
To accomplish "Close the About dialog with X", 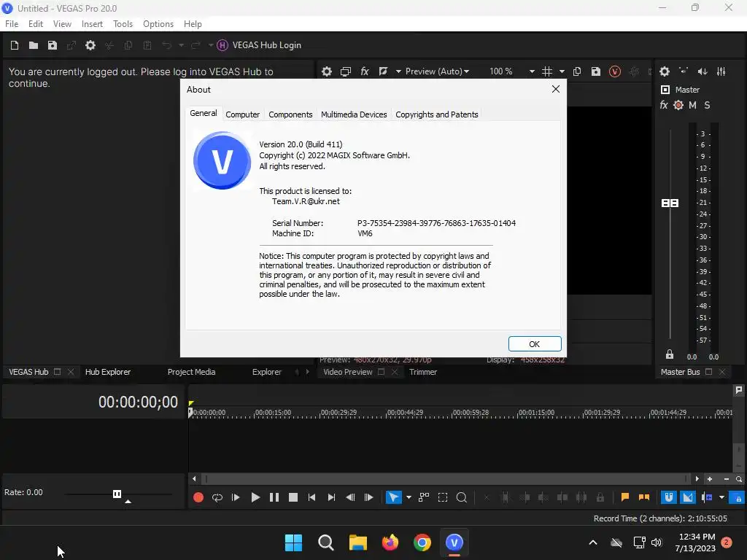I will [555, 89].
